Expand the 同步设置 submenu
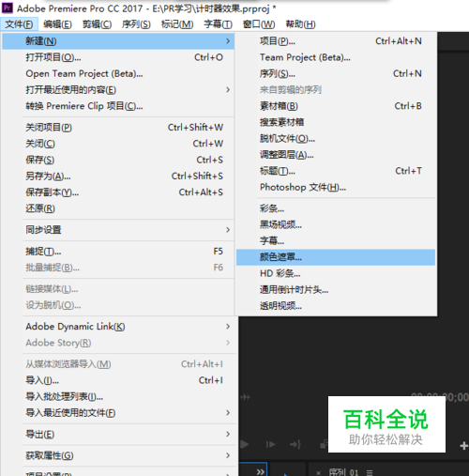The width and height of the screenshot is (469, 476). point(118,230)
